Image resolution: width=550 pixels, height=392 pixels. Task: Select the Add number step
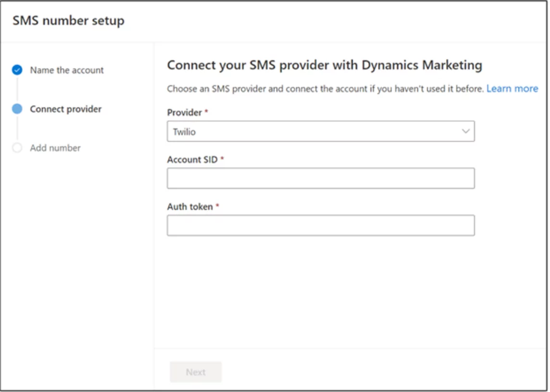click(55, 148)
